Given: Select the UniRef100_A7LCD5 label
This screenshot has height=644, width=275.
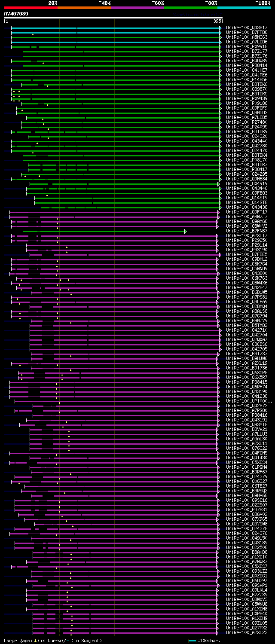Looking at the screenshot, I should click(x=247, y=118).
